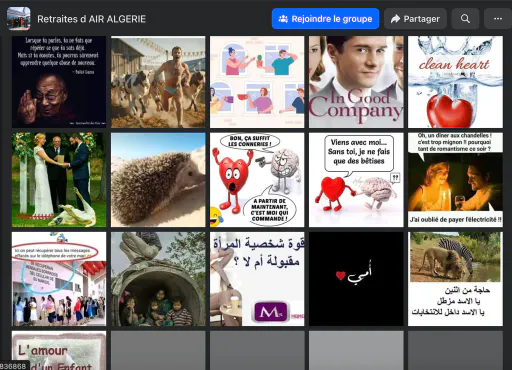Open the candlelight dinner meme
The image size is (512, 370).
[455, 180]
